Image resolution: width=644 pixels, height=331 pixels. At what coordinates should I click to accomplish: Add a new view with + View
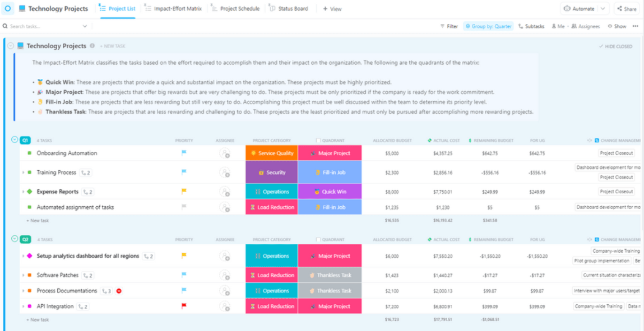point(332,9)
